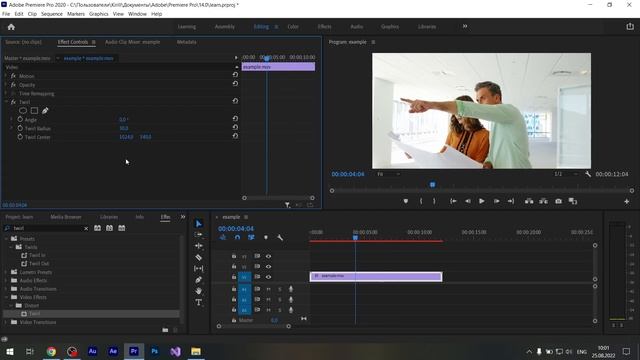Select the Razor tool

(198, 258)
